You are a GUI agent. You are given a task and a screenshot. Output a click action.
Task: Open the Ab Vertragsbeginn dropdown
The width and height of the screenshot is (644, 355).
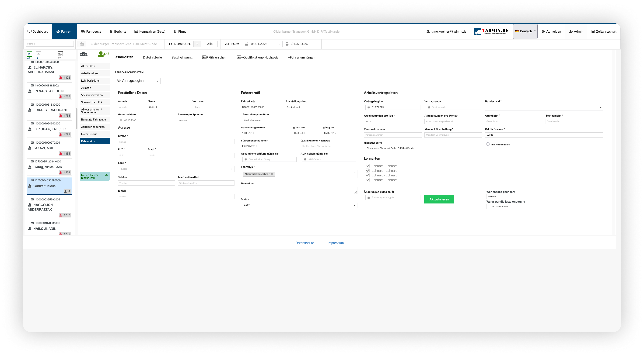138,81
